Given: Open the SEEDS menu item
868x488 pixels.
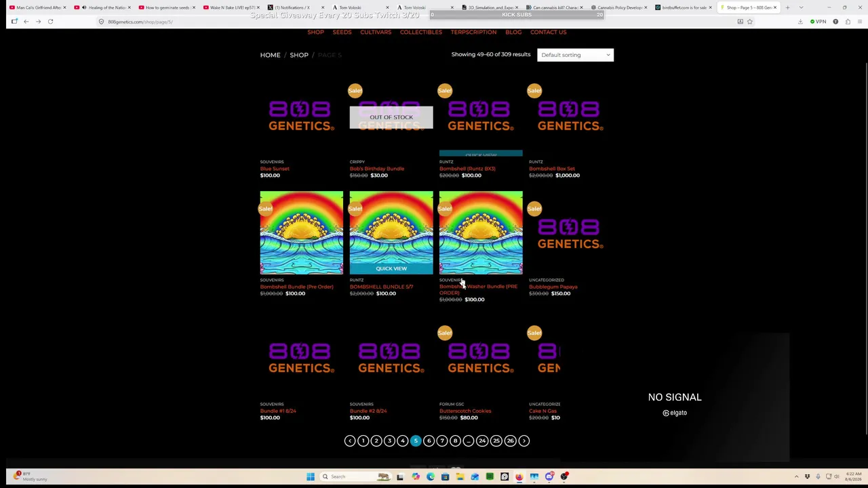Looking at the screenshot, I should tap(342, 32).
